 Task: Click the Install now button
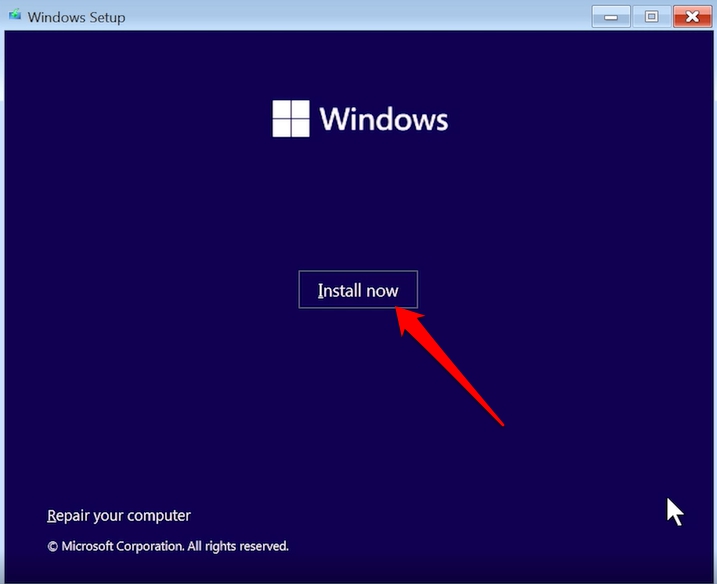[x=358, y=289]
